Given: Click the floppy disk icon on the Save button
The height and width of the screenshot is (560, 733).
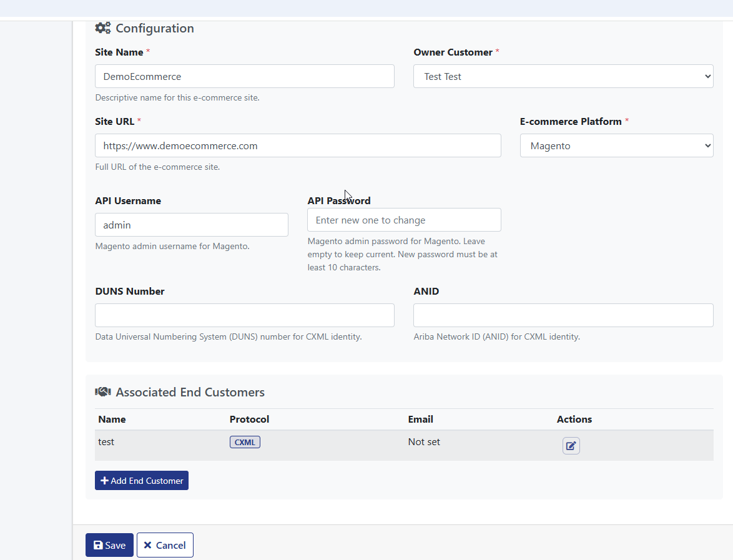Looking at the screenshot, I should [x=99, y=544].
